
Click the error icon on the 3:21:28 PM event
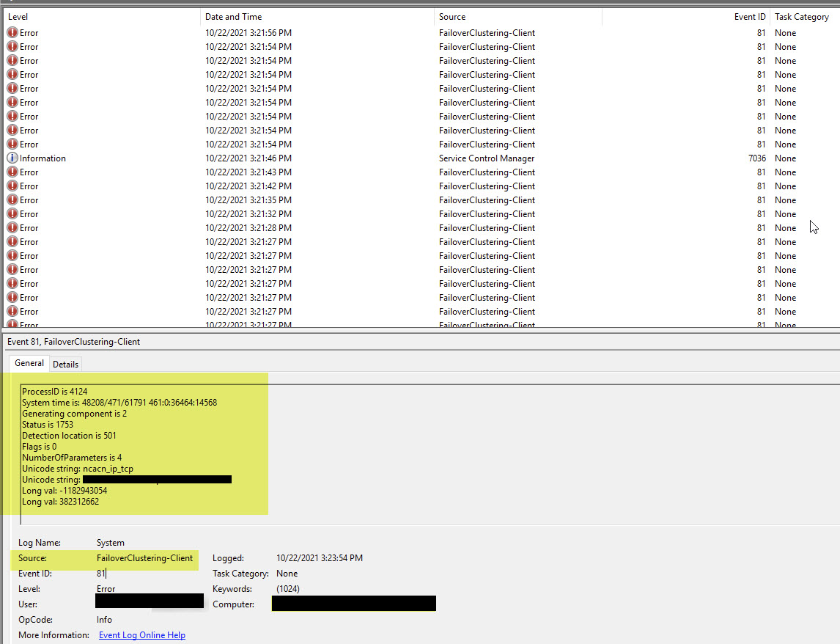click(x=11, y=227)
